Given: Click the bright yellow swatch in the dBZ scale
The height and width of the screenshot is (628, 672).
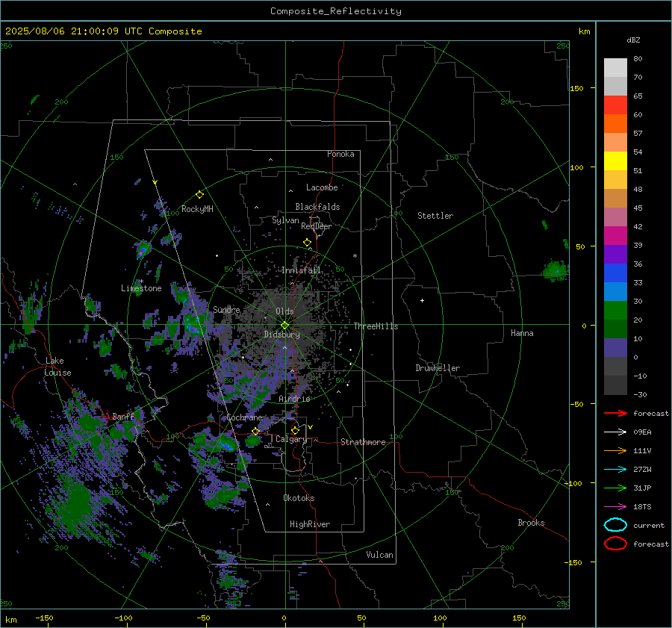Looking at the screenshot, I should click(615, 161).
